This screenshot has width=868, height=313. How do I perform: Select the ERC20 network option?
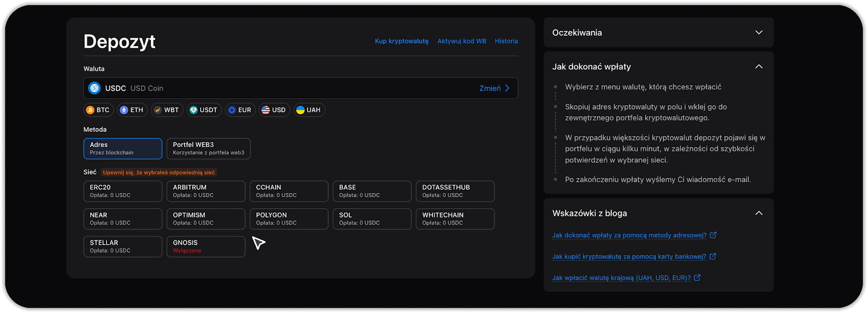(123, 191)
